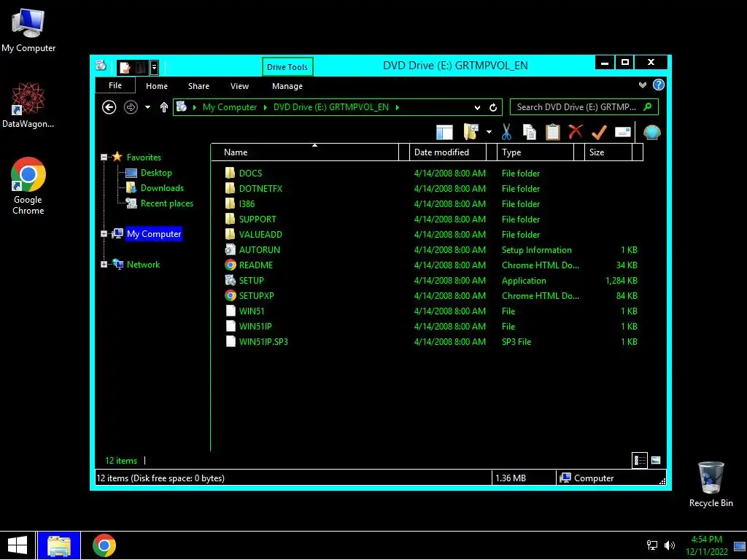Open the Customize Quick Access Toolbar dropdown
Image resolution: width=747 pixels, height=560 pixels.
155,68
